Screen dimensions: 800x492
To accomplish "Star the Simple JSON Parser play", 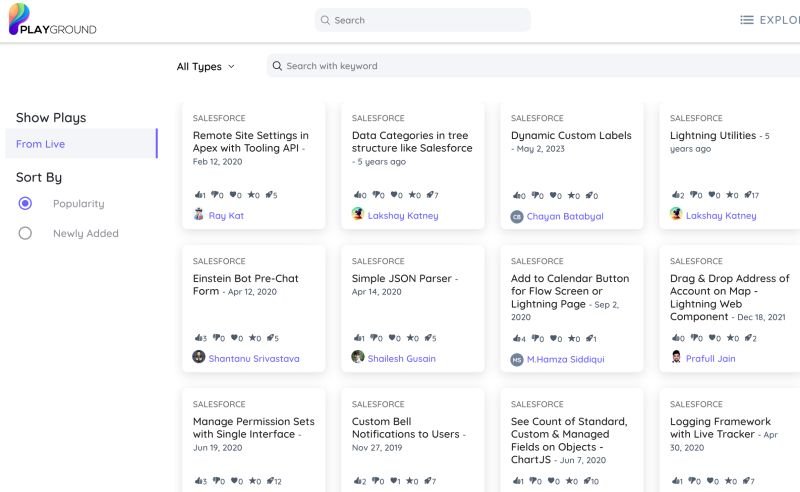I will tap(412, 337).
